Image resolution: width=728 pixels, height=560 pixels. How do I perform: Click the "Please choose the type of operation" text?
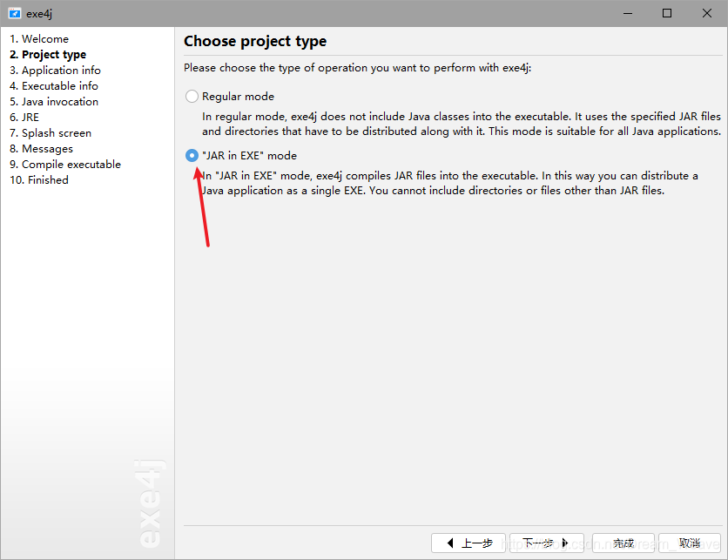pyautogui.click(x=358, y=68)
